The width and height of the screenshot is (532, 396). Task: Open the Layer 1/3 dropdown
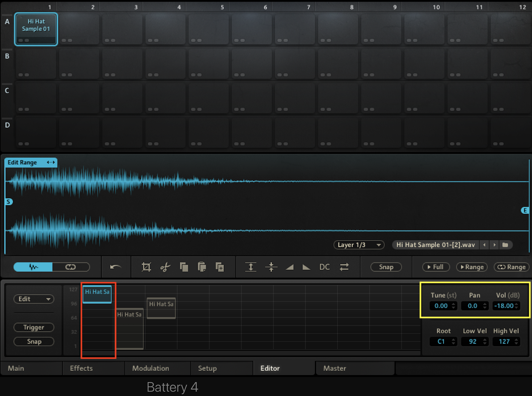tap(359, 245)
